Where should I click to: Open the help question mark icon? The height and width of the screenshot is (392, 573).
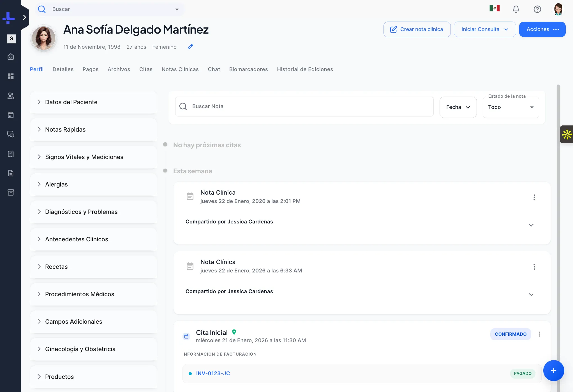(x=537, y=9)
